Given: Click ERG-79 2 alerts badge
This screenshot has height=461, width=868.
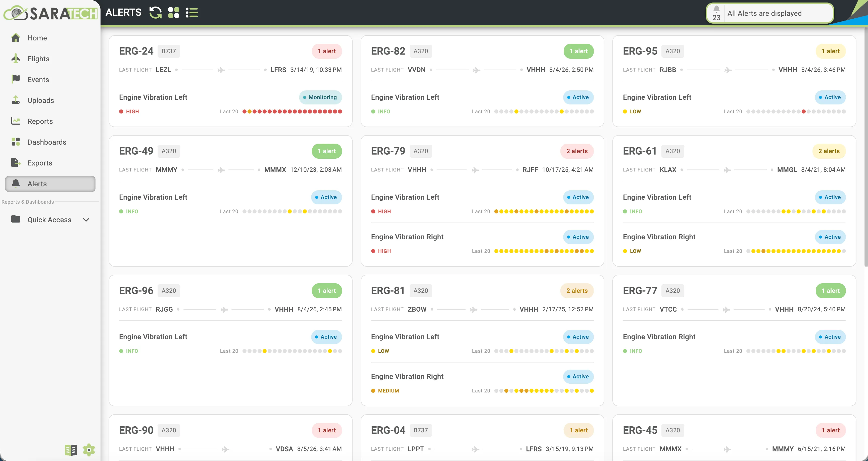Looking at the screenshot, I should (577, 151).
